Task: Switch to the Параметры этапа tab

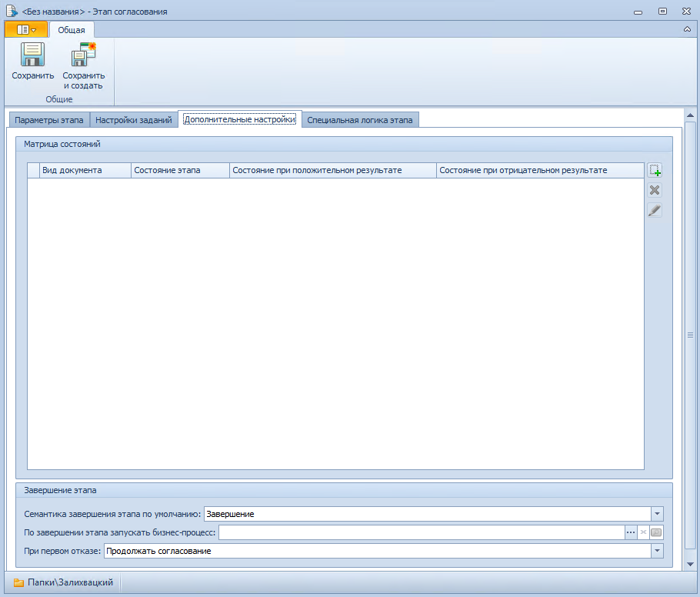Action: click(x=49, y=120)
